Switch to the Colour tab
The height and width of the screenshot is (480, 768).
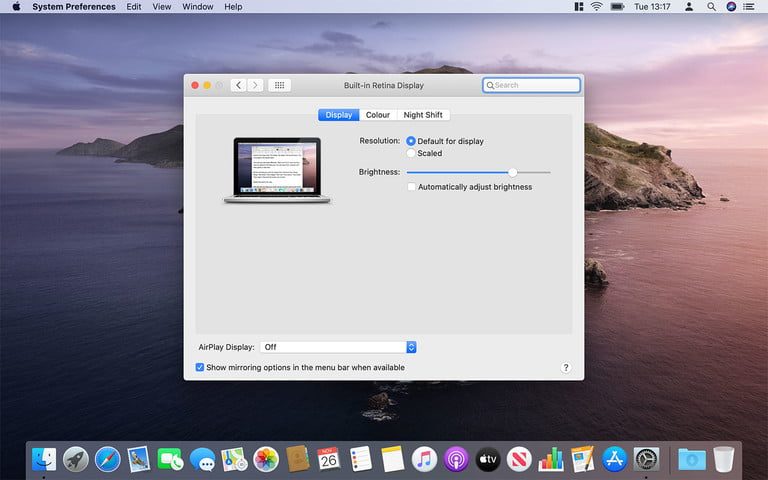pyautogui.click(x=378, y=115)
